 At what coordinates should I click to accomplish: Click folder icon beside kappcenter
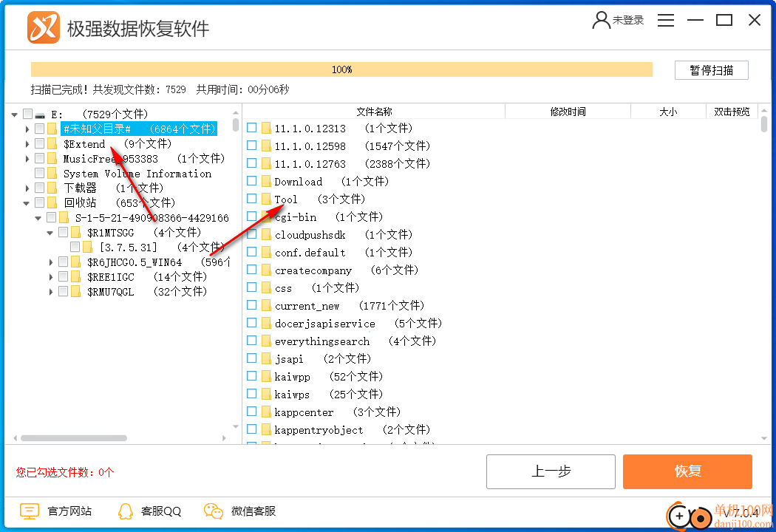click(266, 412)
